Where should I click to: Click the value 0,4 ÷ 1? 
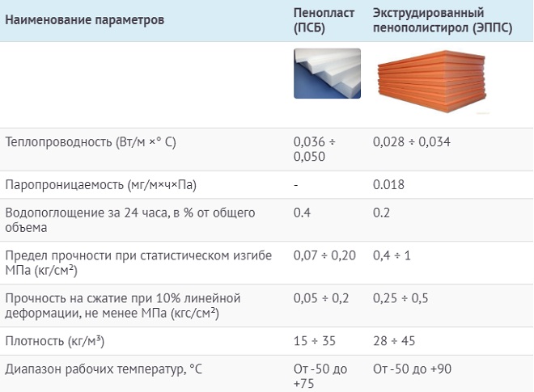click(x=392, y=255)
